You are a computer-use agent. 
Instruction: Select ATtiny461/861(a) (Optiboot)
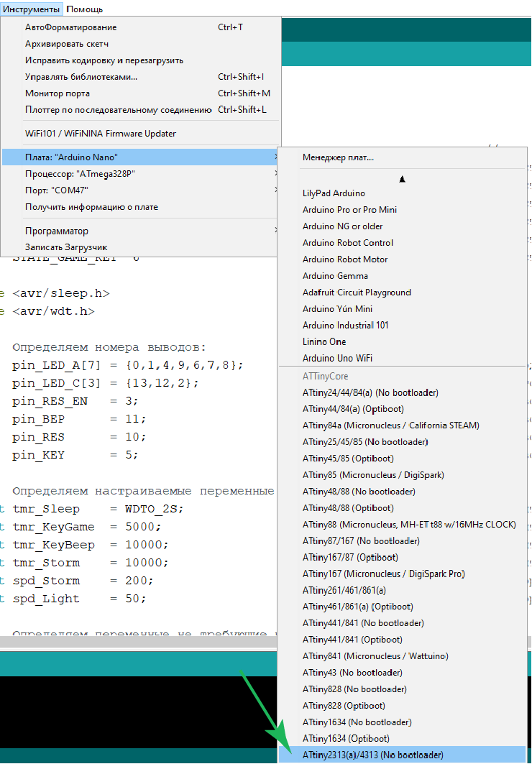point(403,607)
